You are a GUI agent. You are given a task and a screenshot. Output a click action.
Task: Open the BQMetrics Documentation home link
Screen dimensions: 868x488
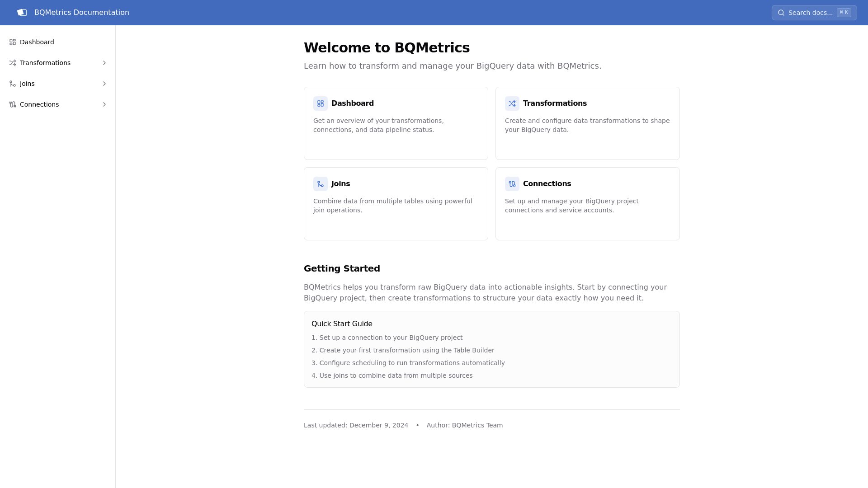(82, 13)
